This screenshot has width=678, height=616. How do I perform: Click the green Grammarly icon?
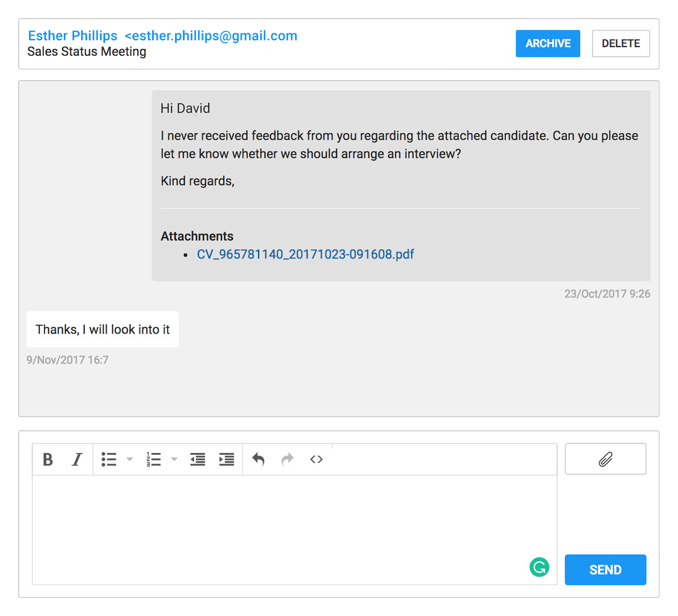point(539,568)
